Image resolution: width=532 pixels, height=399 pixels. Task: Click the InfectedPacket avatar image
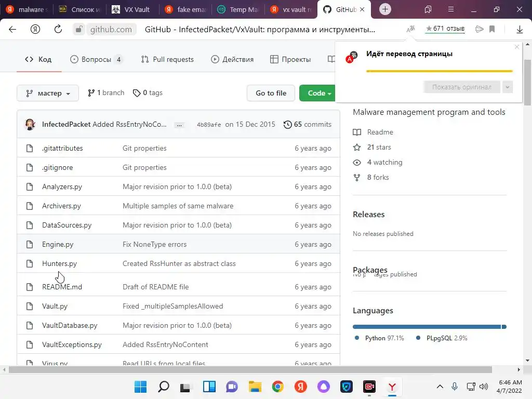click(x=30, y=124)
